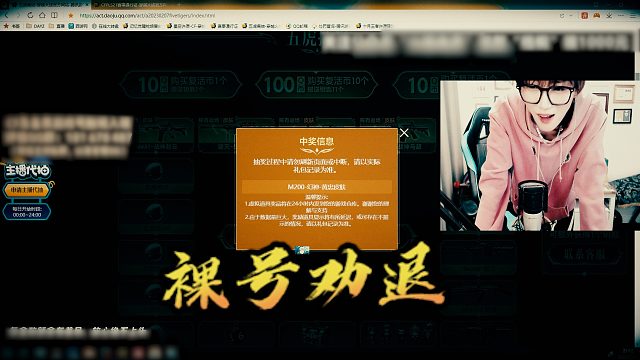The width and height of the screenshot is (640, 360).
Task: Click the three-dot more options icon
Action: click(x=621, y=16)
